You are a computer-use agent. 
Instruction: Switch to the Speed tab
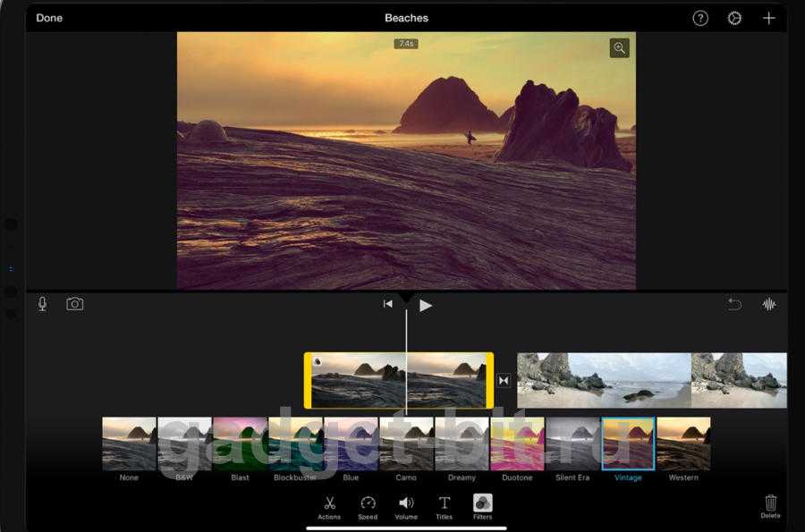(368, 506)
